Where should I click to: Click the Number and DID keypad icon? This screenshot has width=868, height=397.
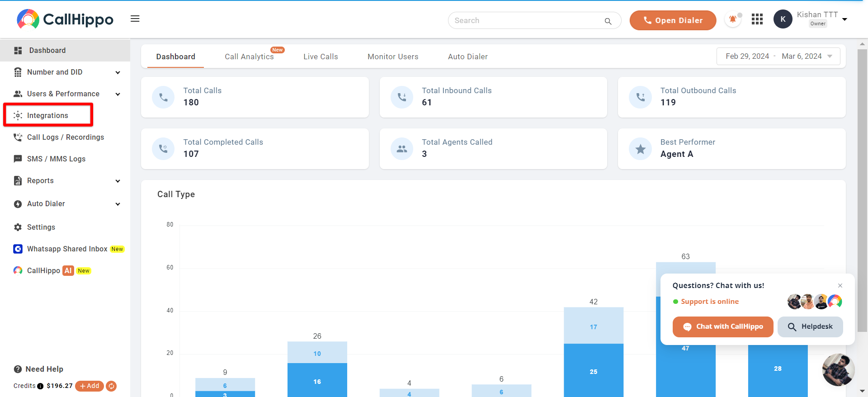click(18, 72)
